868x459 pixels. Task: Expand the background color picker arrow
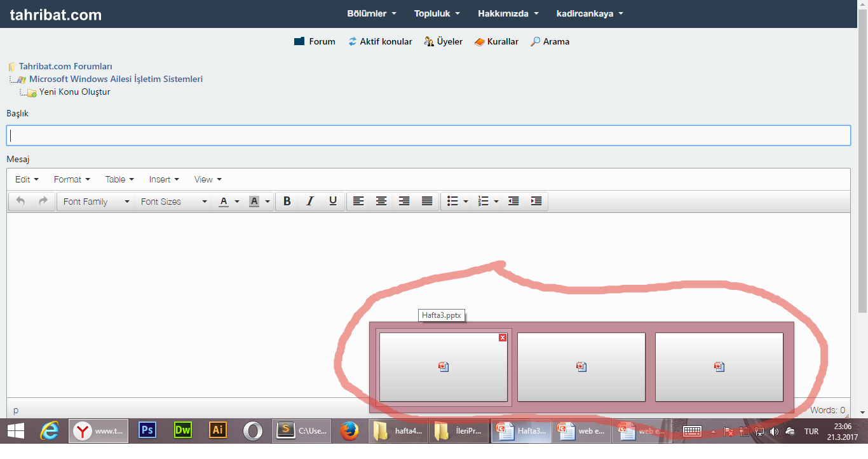268,202
